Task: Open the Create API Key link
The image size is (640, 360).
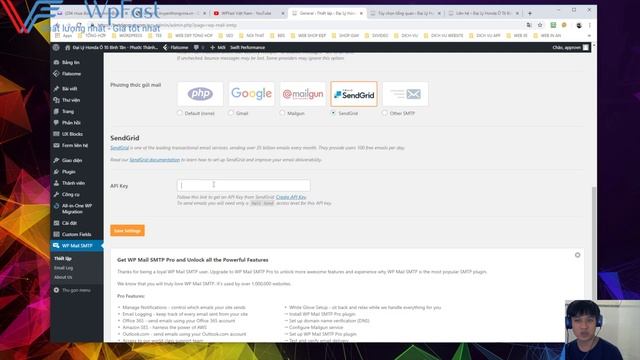Action: tap(291, 197)
